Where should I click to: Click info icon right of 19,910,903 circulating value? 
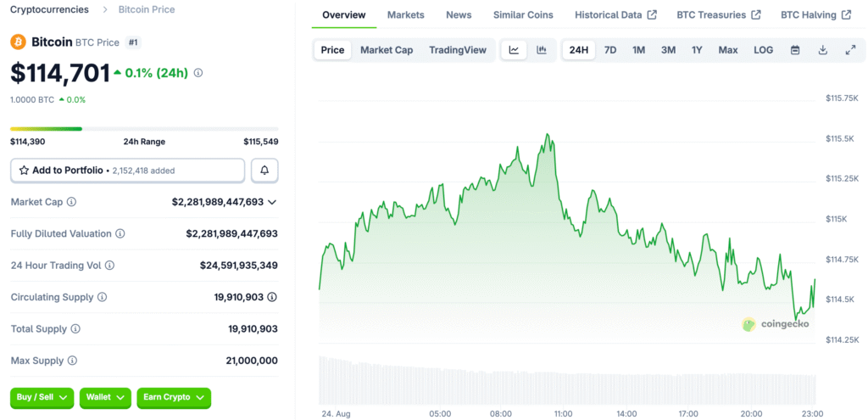click(272, 297)
